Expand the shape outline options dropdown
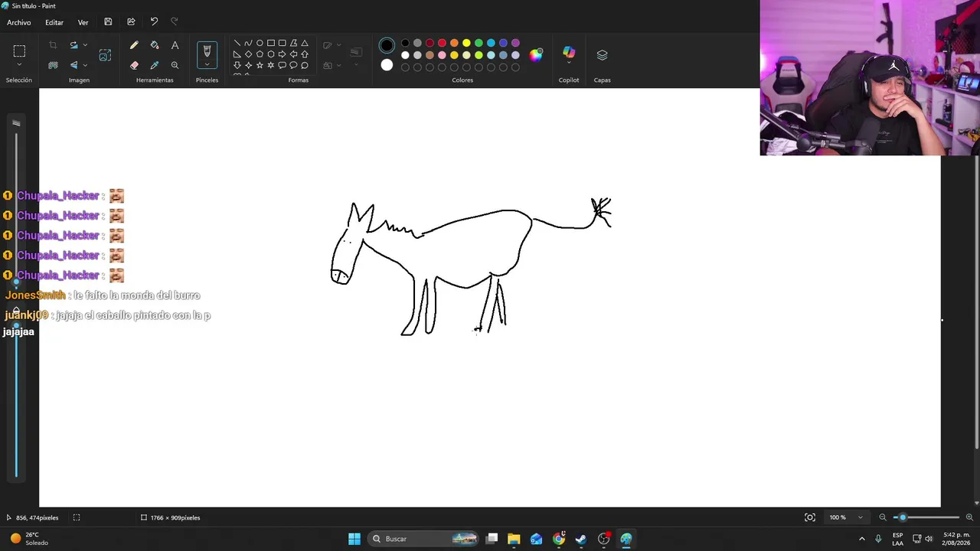This screenshot has height=551, width=980. pos(339,45)
